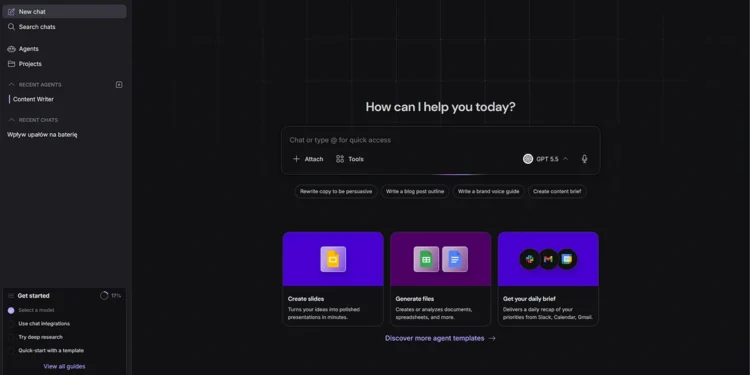Click the Get started progress ring

[104, 296]
